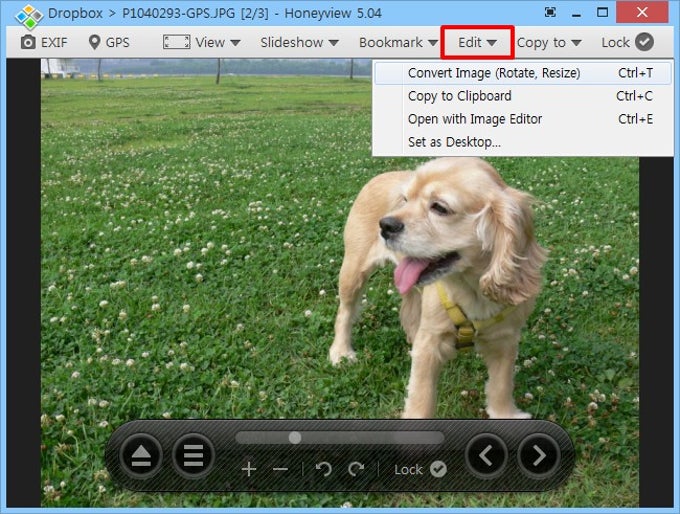Image resolution: width=680 pixels, height=514 pixels.
Task: Click the image position slider handle
Action: 295,437
